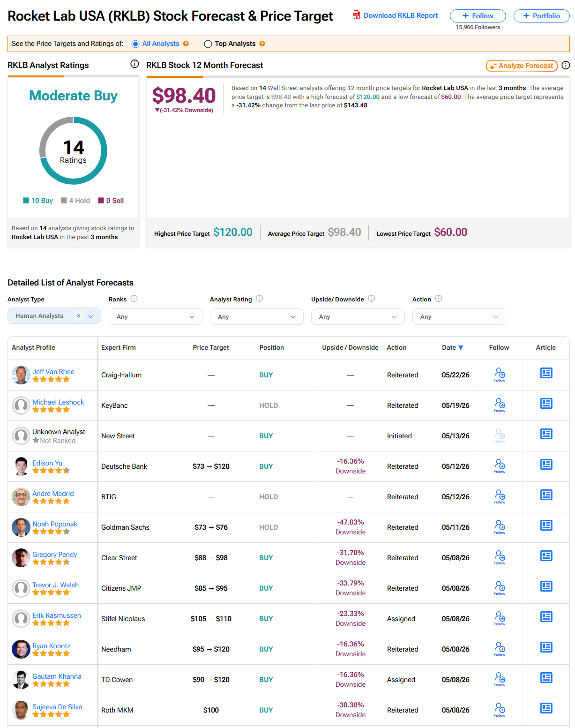Open article icon for Edison Yu row
Image resolution: width=575 pixels, height=728 pixels.
(546, 465)
